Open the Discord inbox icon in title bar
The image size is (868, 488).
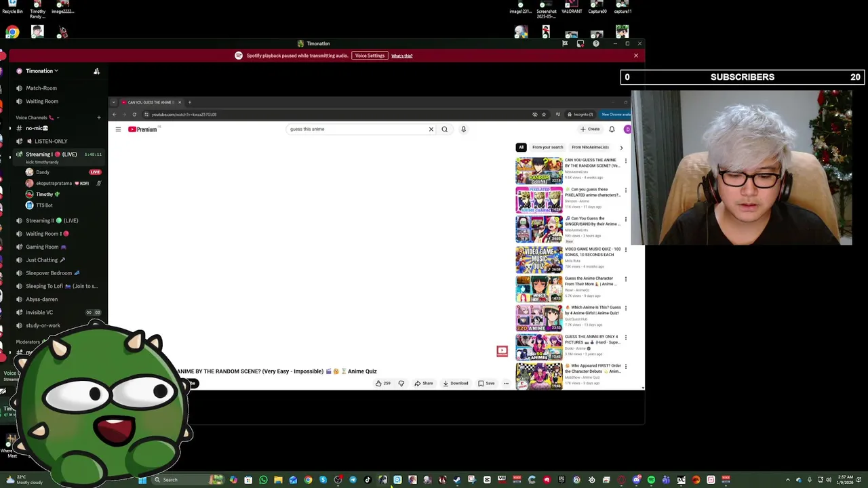(580, 43)
